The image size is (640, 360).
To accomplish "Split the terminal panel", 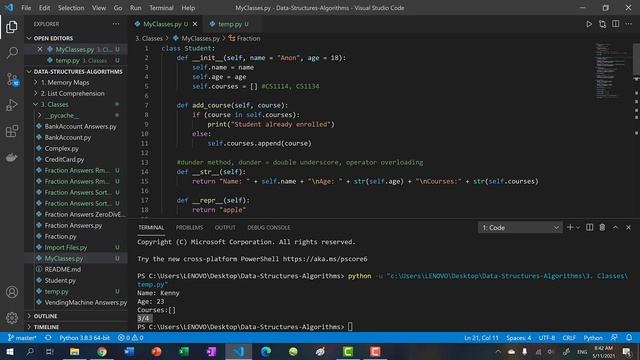I will coord(589,227).
